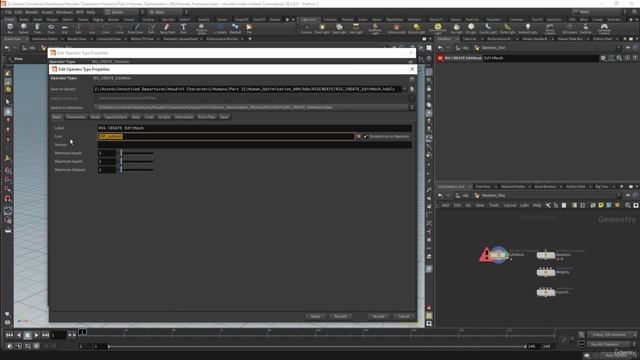Open the Add menu in network editor
The width and height of the screenshot is (640, 360).
tap(445, 205)
